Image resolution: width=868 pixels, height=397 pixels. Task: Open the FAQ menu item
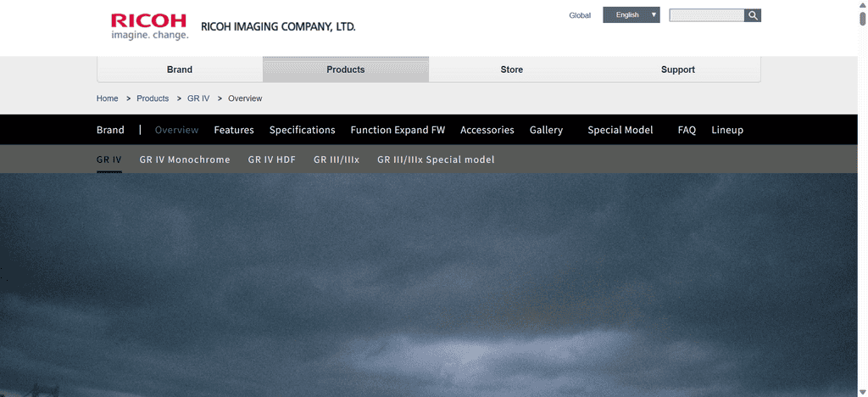687,130
